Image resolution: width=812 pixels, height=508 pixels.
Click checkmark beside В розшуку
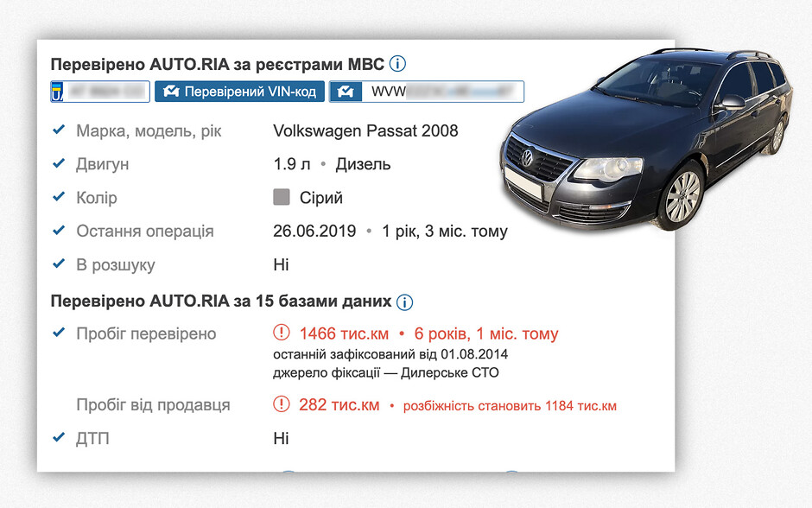coord(59,264)
